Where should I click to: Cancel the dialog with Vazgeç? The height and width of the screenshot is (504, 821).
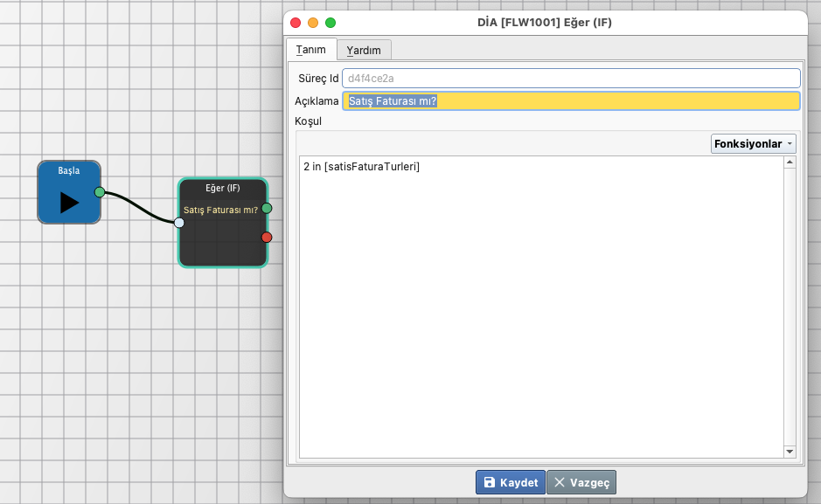[x=582, y=482]
